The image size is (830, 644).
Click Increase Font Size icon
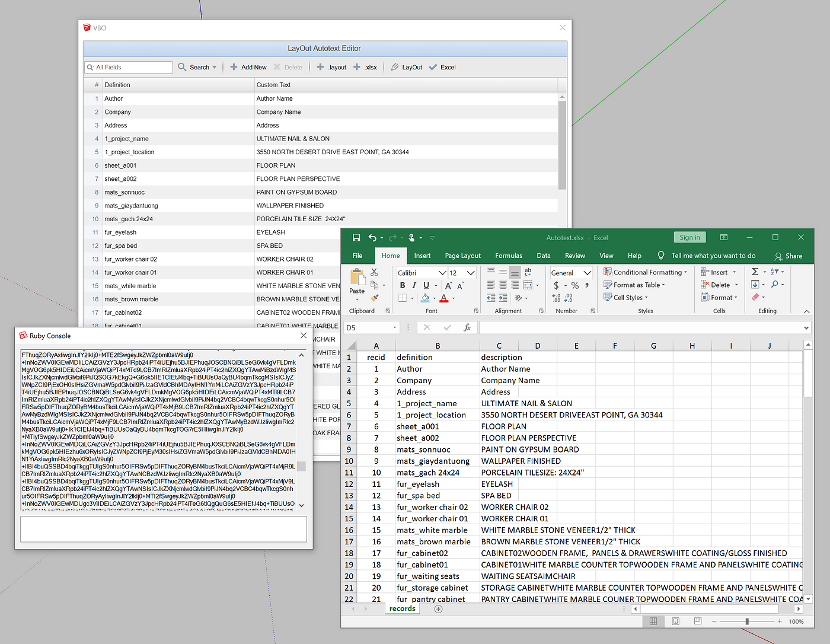pos(448,286)
